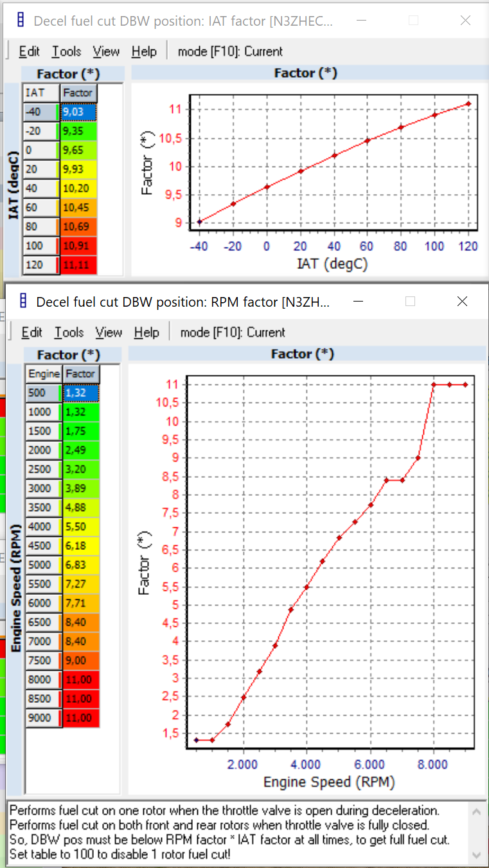
Task: Select the 6,83 factor cell at 5000 RPM
Action: (x=81, y=565)
